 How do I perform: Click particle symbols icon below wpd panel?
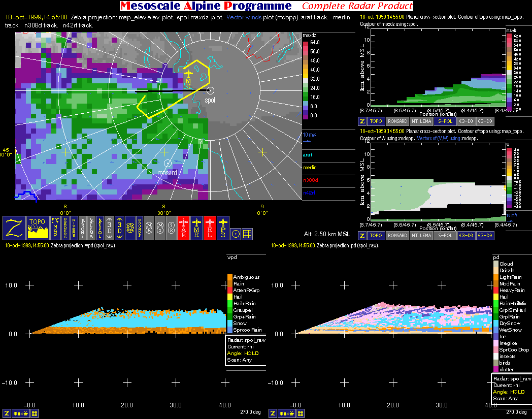point(21,413)
